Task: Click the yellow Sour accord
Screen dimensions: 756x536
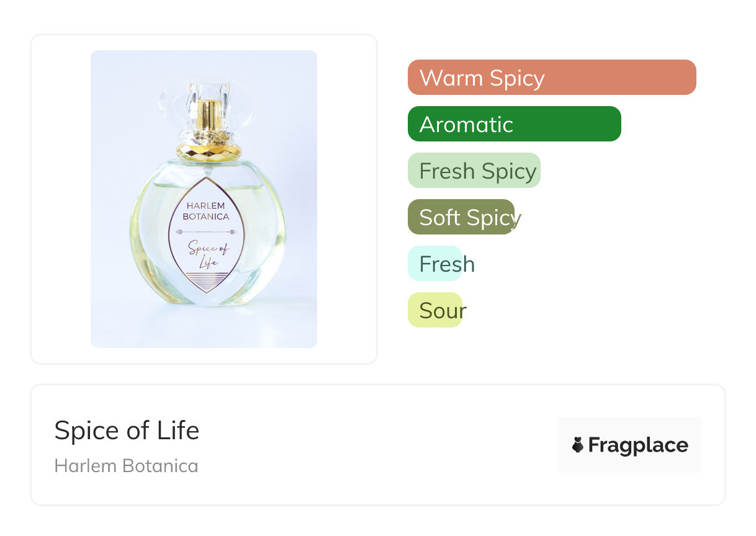Action: coord(435,310)
